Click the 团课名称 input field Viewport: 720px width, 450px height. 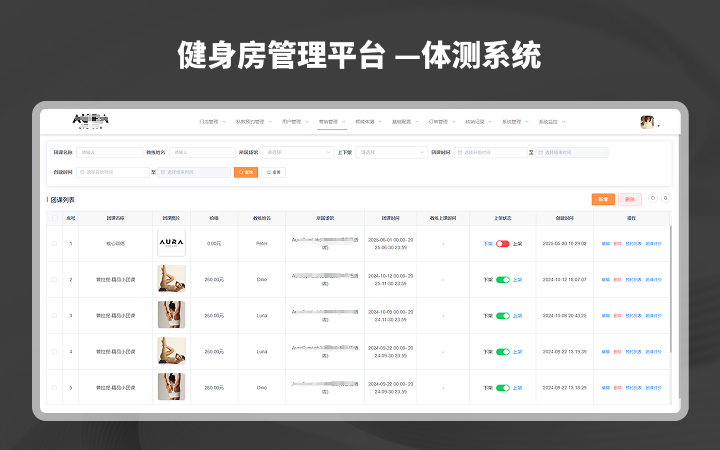(110, 153)
